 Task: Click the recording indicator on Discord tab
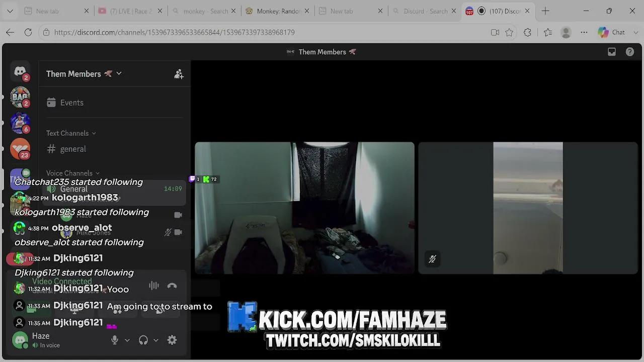[x=481, y=11]
